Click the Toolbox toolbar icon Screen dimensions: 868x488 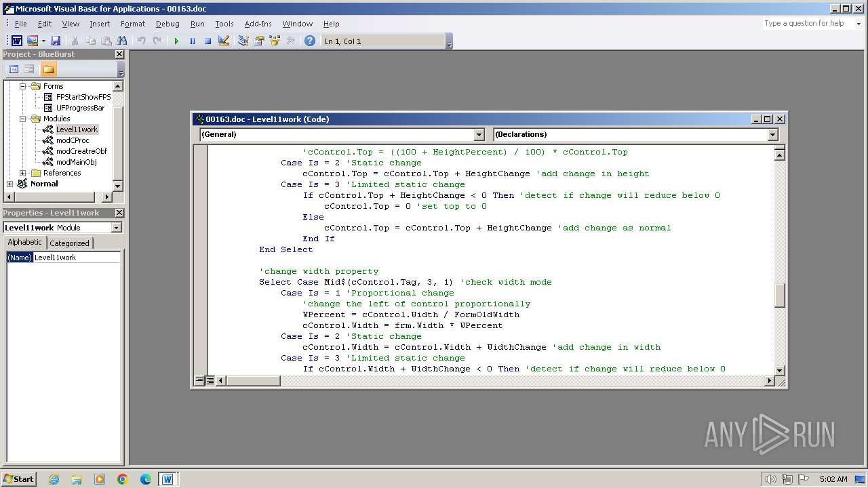click(x=290, y=41)
